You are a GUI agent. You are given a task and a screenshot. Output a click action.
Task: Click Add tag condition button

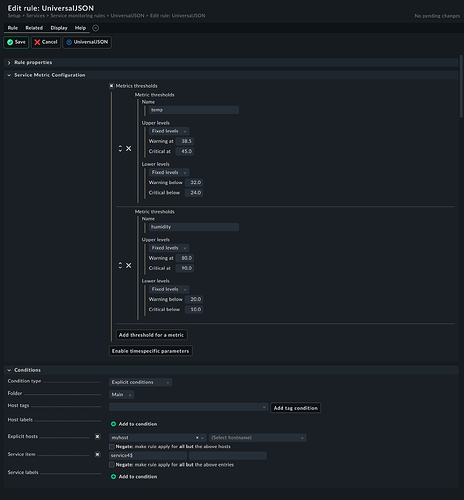click(296, 408)
